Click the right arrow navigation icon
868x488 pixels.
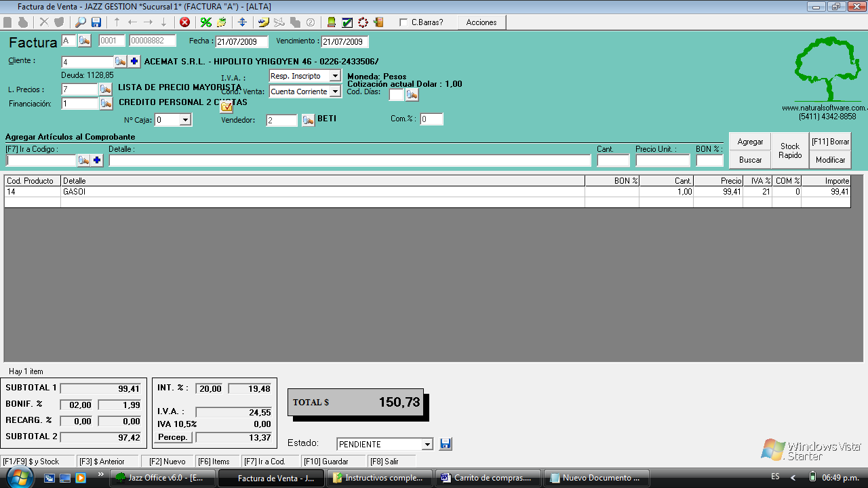click(x=148, y=22)
